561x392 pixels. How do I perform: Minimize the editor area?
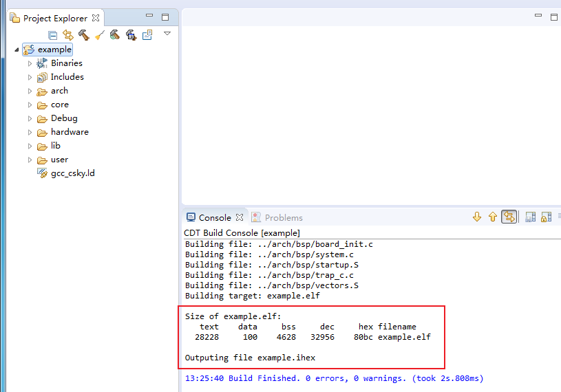point(538,15)
